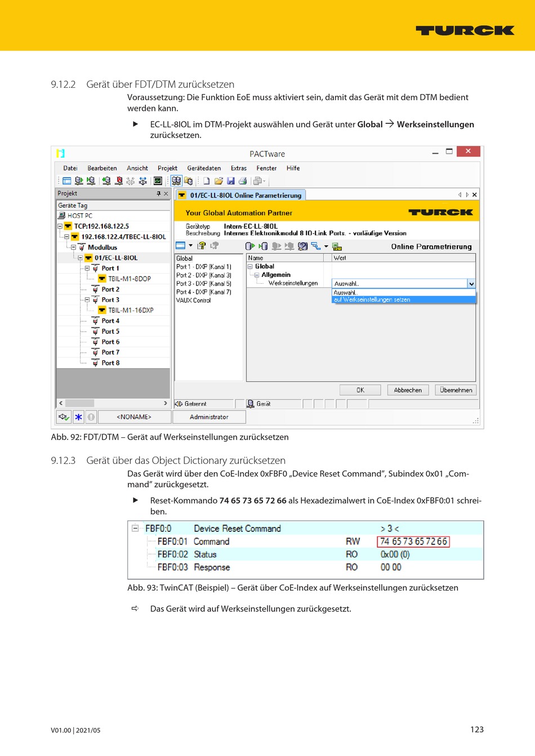
Task: Open the Datei menu
Action: (x=70, y=168)
